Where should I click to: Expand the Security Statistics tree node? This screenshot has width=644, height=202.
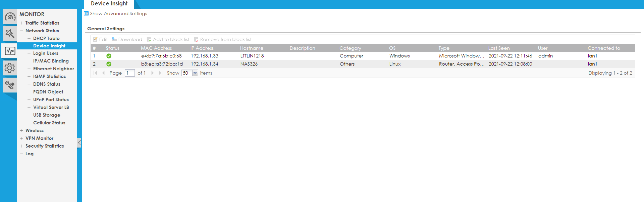21,146
